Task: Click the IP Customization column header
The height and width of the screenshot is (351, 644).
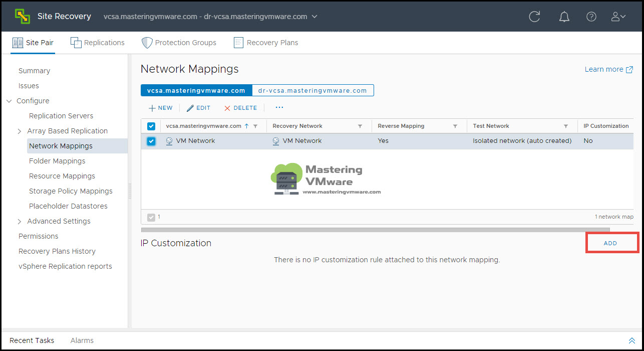Action: tap(606, 126)
